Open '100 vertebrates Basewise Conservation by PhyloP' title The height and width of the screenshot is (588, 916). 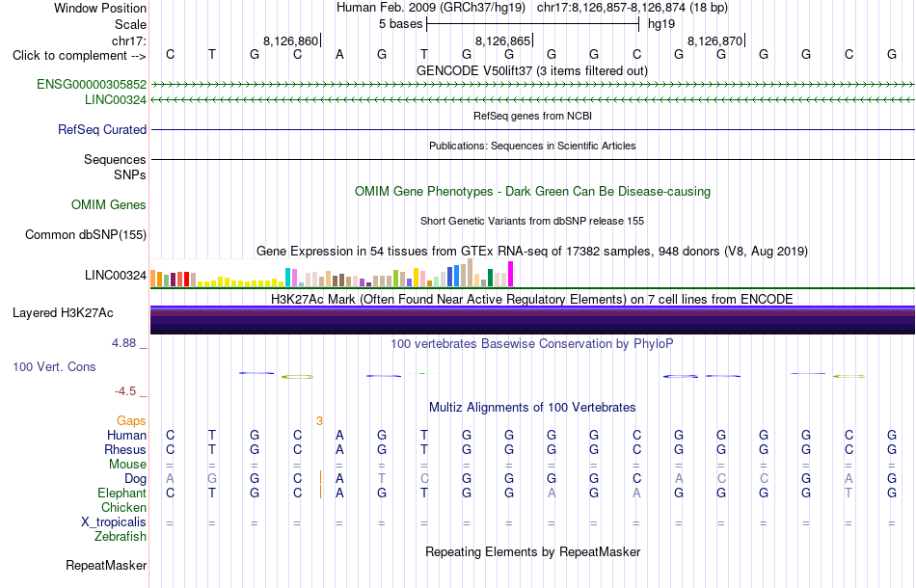point(532,343)
